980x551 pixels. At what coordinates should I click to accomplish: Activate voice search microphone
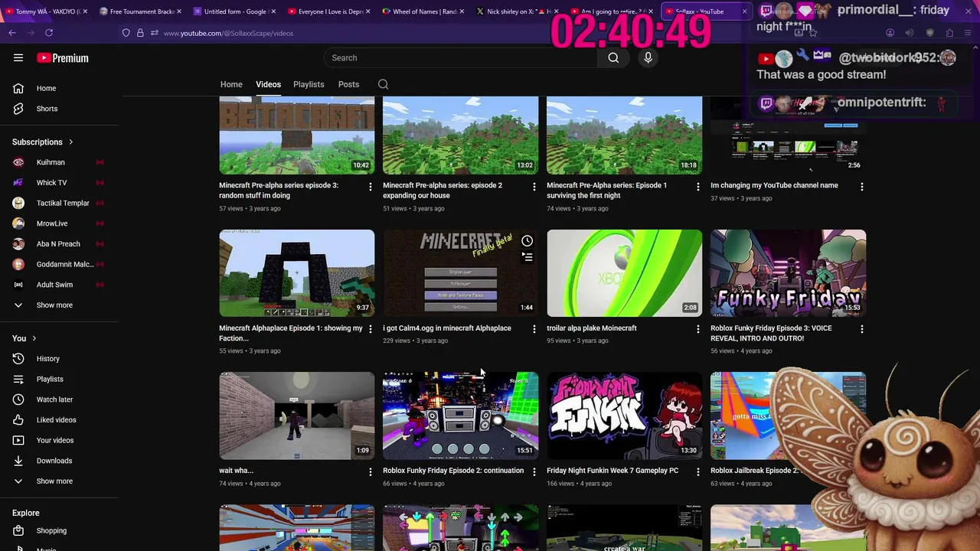pos(648,57)
